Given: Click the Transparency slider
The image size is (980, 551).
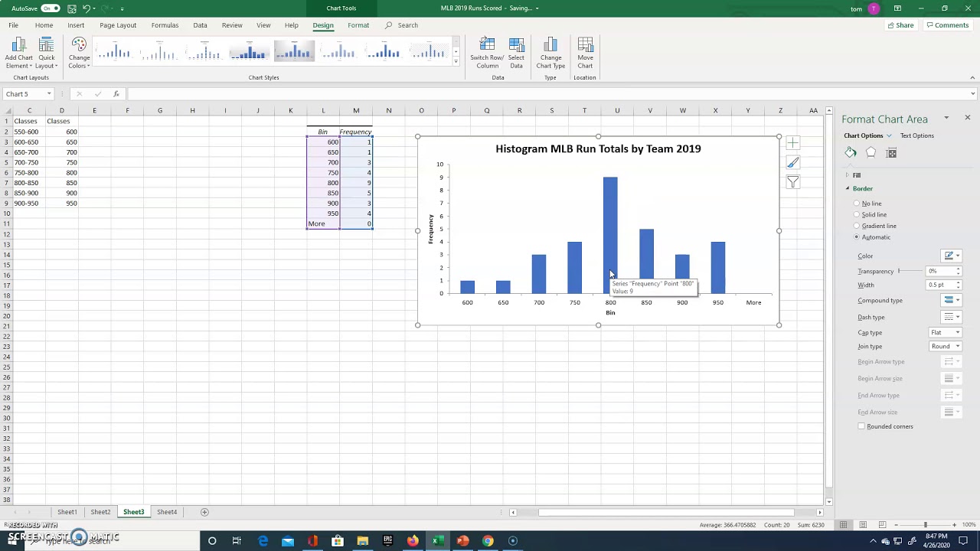Looking at the screenshot, I should click(910, 271).
